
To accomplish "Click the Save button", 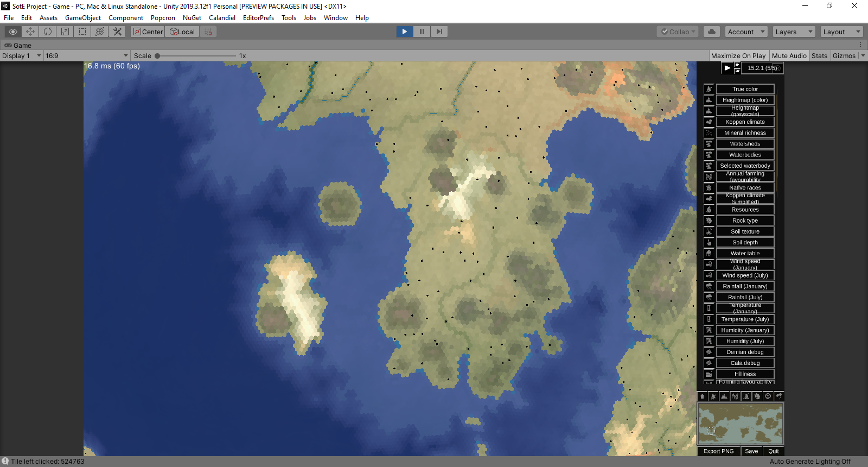I will pyautogui.click(x=751, y=451).
